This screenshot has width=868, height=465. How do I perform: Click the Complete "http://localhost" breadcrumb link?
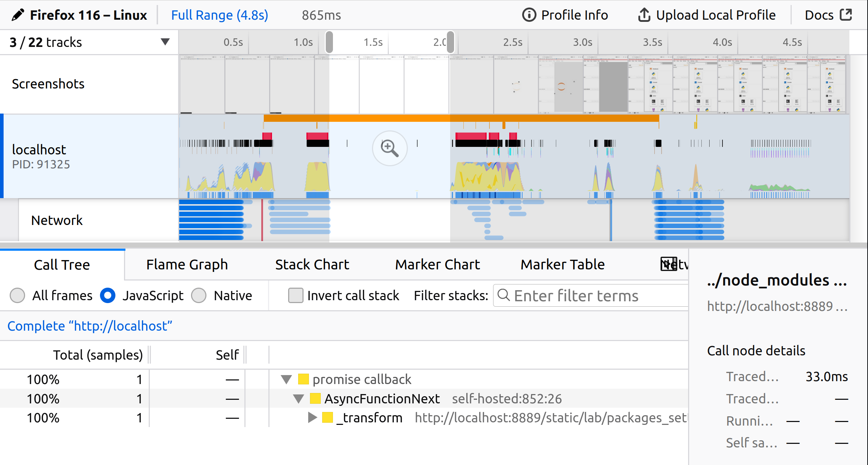pyautogui.click(x=90, y=326)
